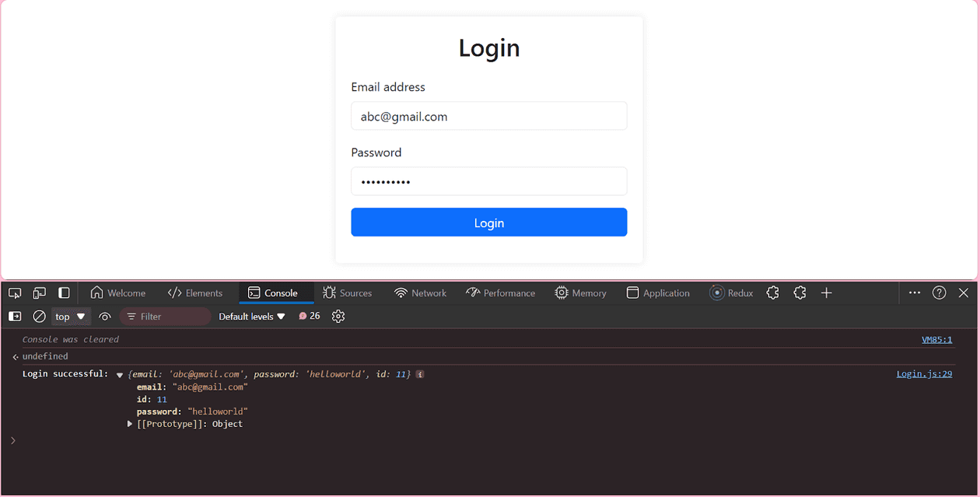
Task: Click the console Filter input field
Action: 165,316
